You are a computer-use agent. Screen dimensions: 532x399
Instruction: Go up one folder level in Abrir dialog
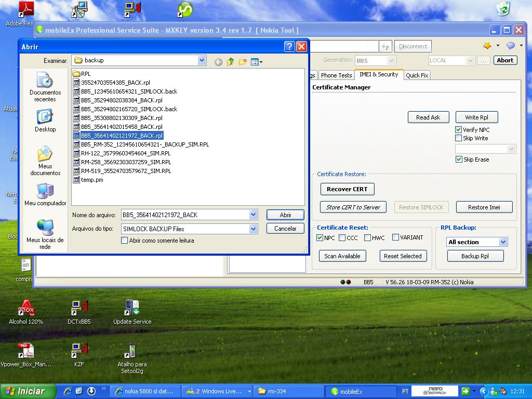[230, 62]
